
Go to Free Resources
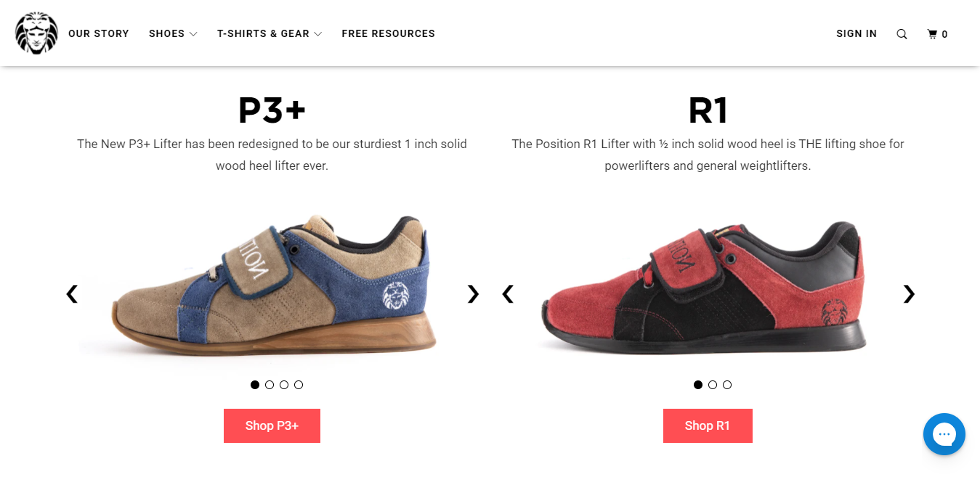[x=388, y=34]
